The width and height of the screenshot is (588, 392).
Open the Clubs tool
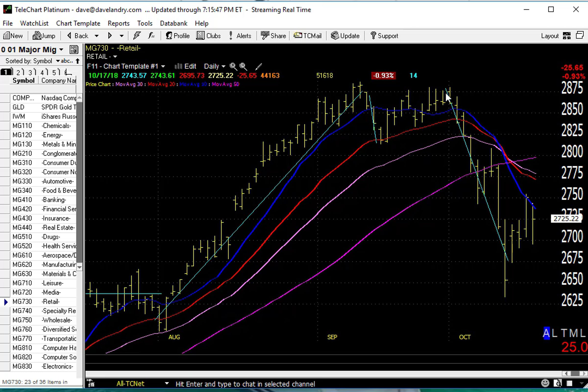pyautogui.click(x=209, y=36)
